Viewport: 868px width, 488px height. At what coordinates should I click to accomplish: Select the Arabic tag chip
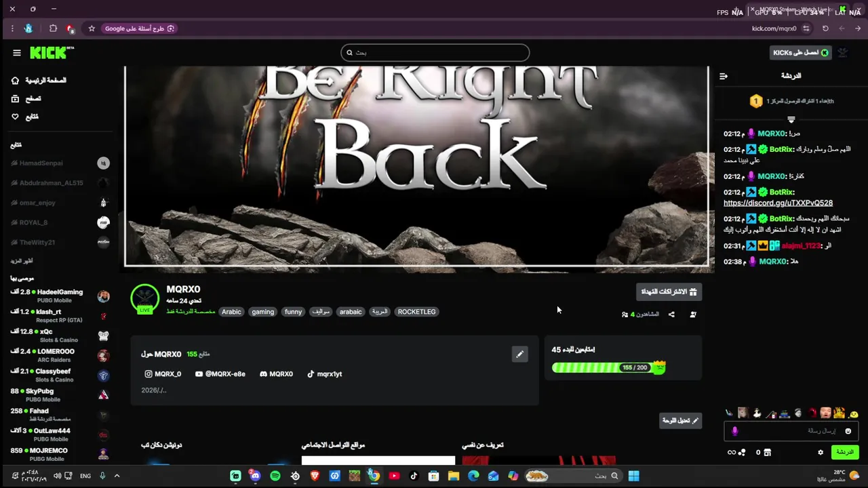click(231, 312)
